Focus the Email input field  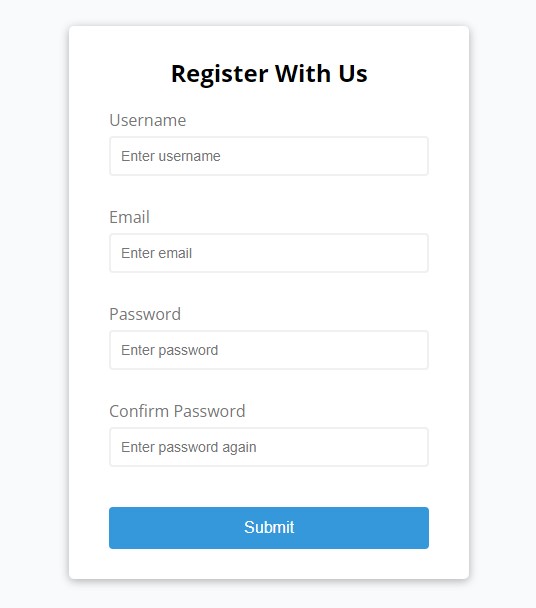269,253
